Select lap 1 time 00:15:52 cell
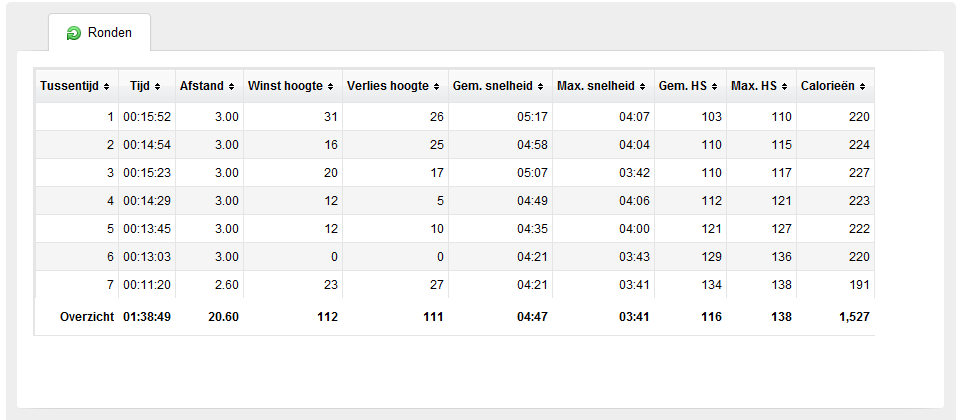The height and width of the screenshot is (420, 957). point(147,117)
